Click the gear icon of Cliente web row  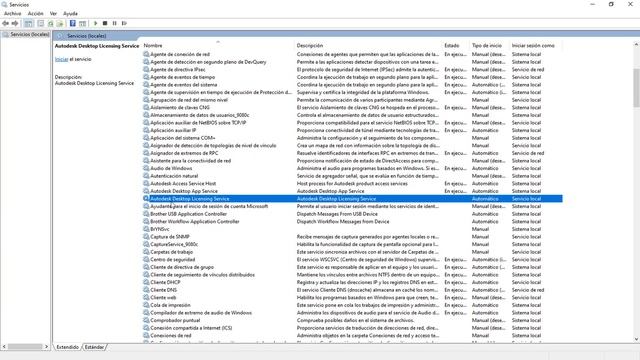click(146, 298)
